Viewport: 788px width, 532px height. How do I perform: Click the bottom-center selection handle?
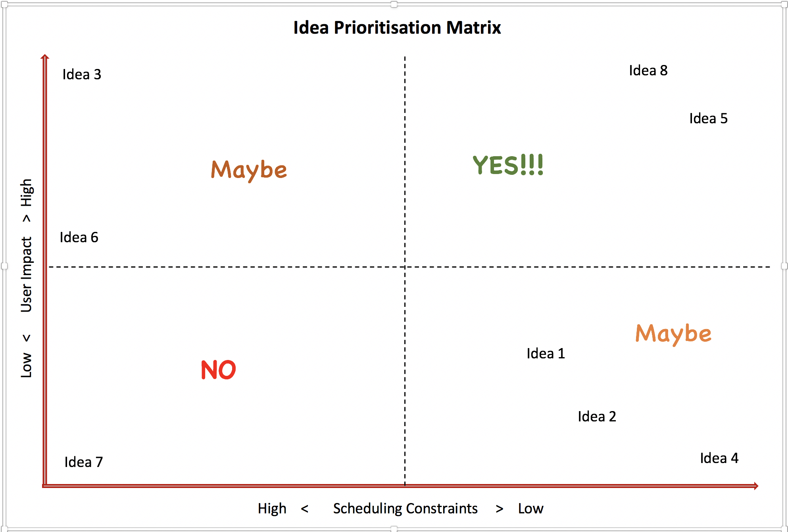pyautogui.click(x=394, y=529)
